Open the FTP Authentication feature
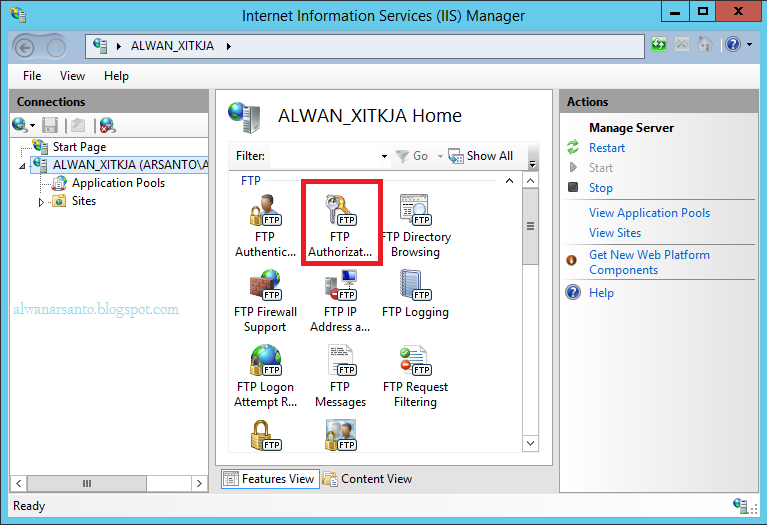Screen dimensions: 767x525 [x=265, y=226]
